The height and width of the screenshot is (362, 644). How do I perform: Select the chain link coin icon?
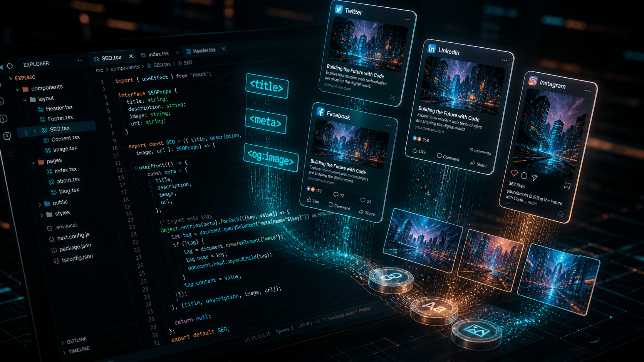(x=391, y=277)
